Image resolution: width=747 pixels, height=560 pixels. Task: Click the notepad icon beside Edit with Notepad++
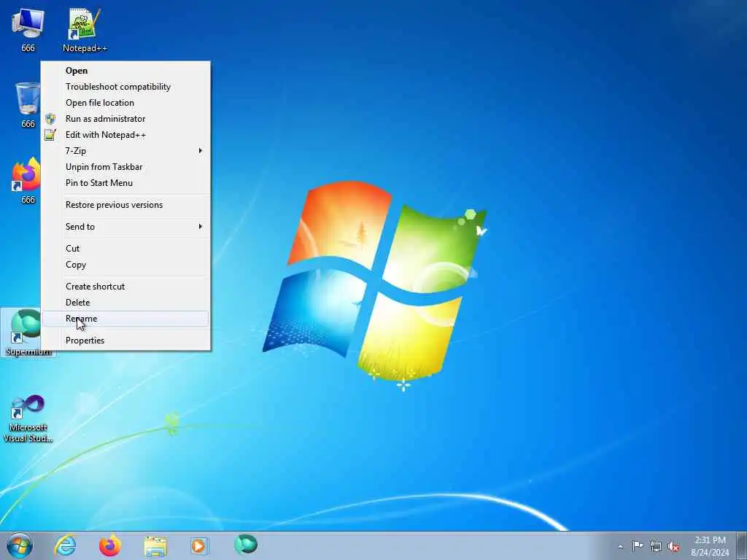[x=50, y=135]
